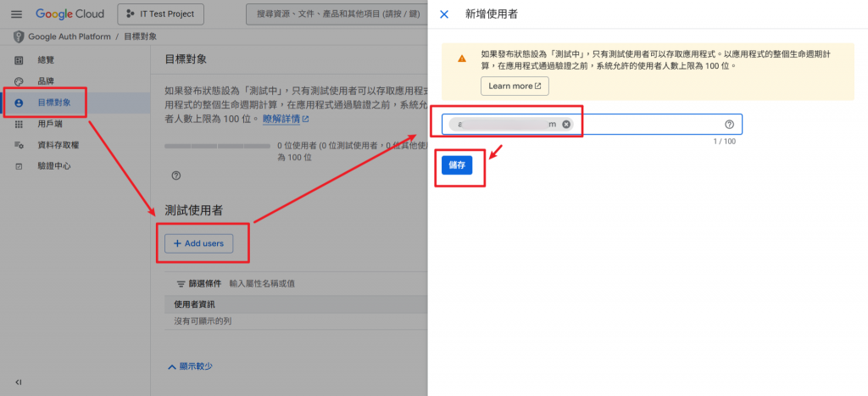This screenshot has width=868, height=396.
Task: Select 目標對象 audience in sidebar
Action: pyautogui.click(x=54, y=103)
